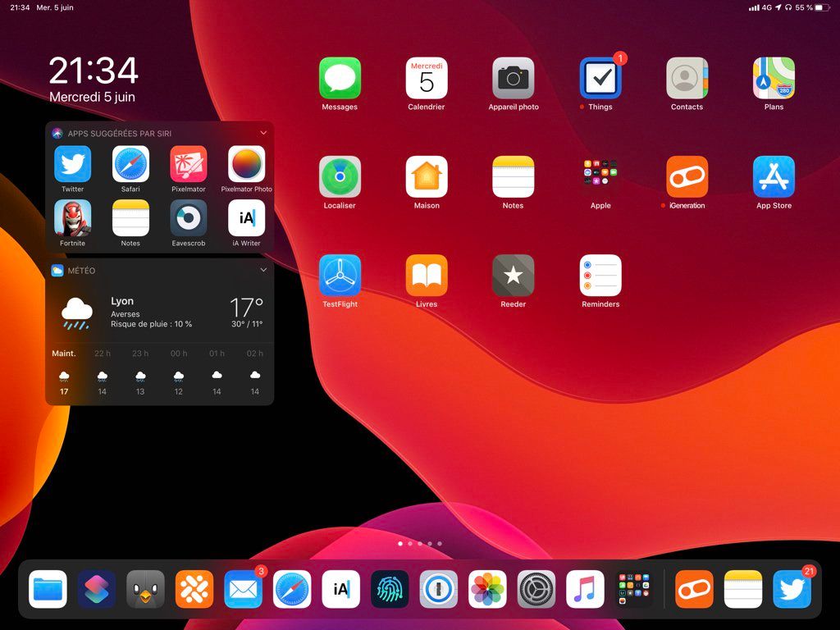
Task: Launch the App Store
Action: click(x=774, y=177)
